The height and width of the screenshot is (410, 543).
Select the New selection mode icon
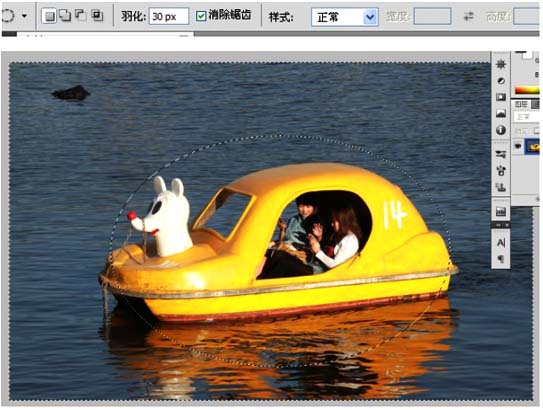tap(49, 16)
